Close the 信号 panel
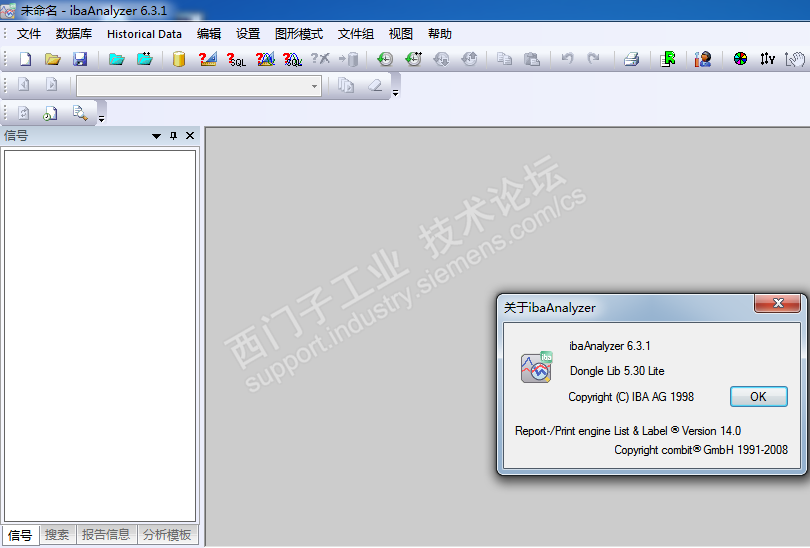The image size is (810, 548). pos(190,135)
